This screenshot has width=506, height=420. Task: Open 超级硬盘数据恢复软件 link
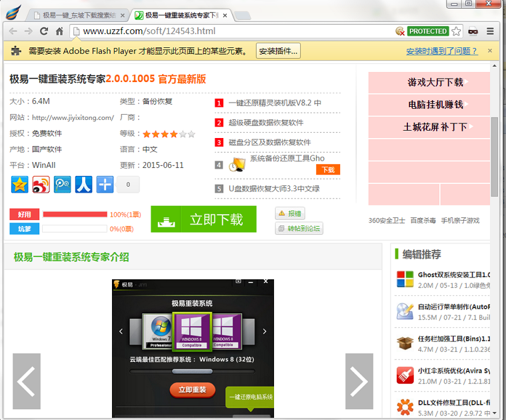(x=266, y=123)
